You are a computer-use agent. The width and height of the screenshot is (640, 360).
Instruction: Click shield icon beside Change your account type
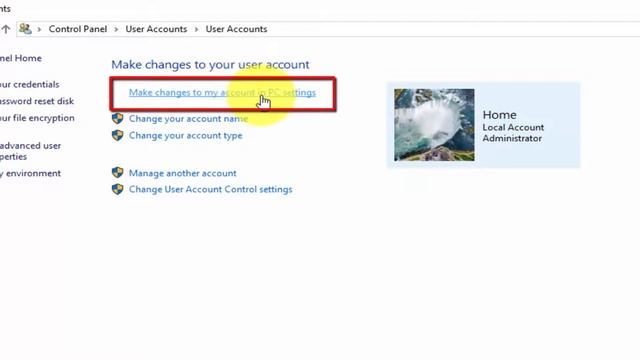pyautogui.click(x=118, y=136)
